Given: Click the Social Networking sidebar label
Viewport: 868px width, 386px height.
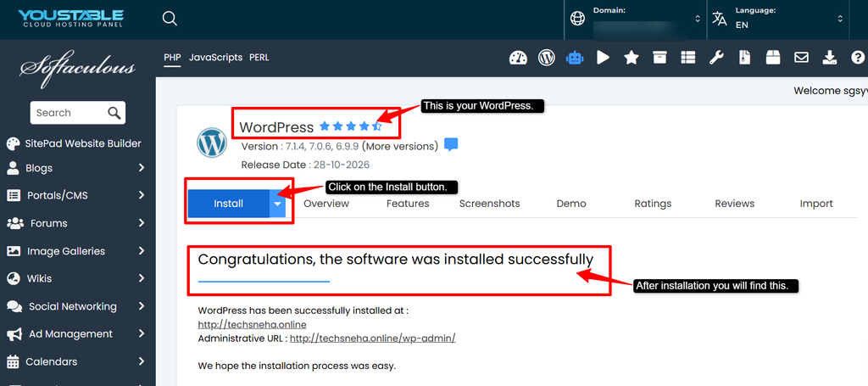Looking at the screenshot, I should [73, 306].
